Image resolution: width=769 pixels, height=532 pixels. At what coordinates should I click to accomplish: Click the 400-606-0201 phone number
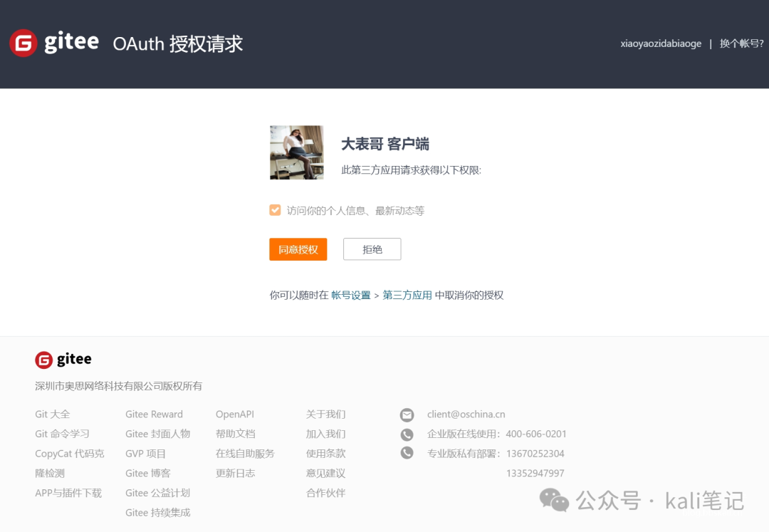pyautogui.click(x=536, y=434)
